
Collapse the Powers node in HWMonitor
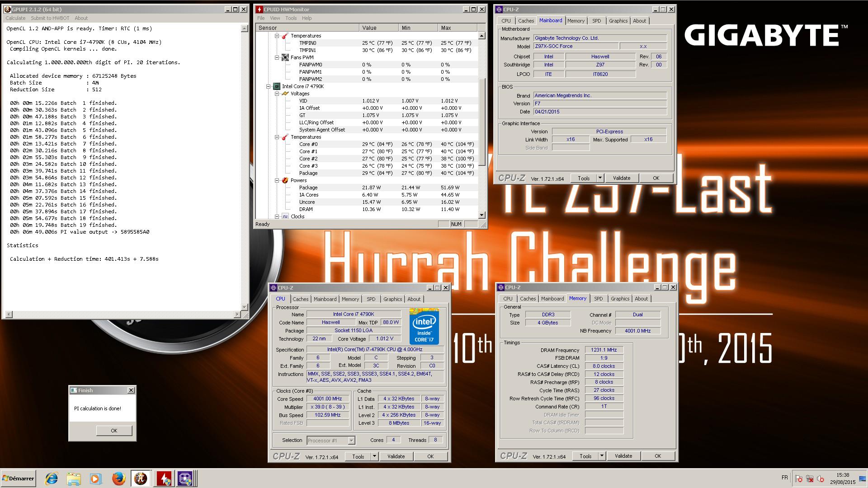[x=277, y=180]
